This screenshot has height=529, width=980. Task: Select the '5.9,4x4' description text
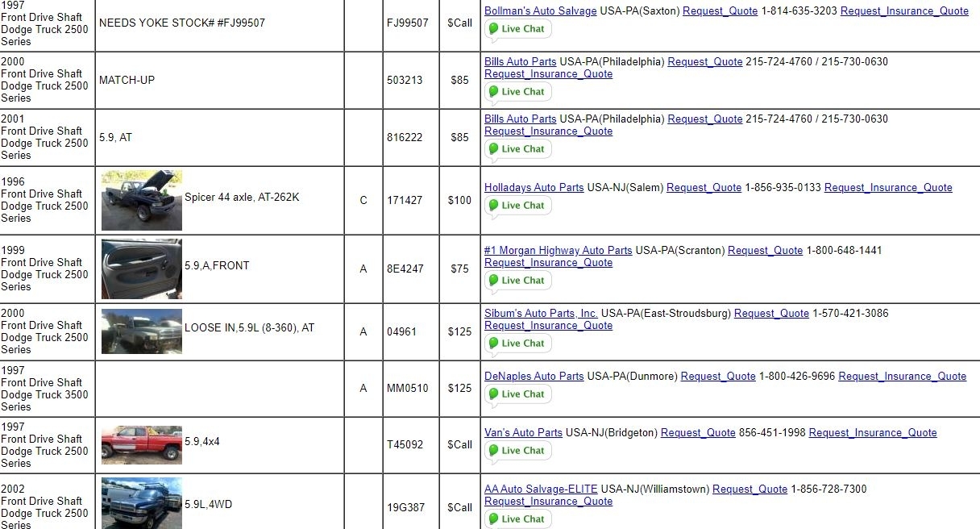[202, 442]
